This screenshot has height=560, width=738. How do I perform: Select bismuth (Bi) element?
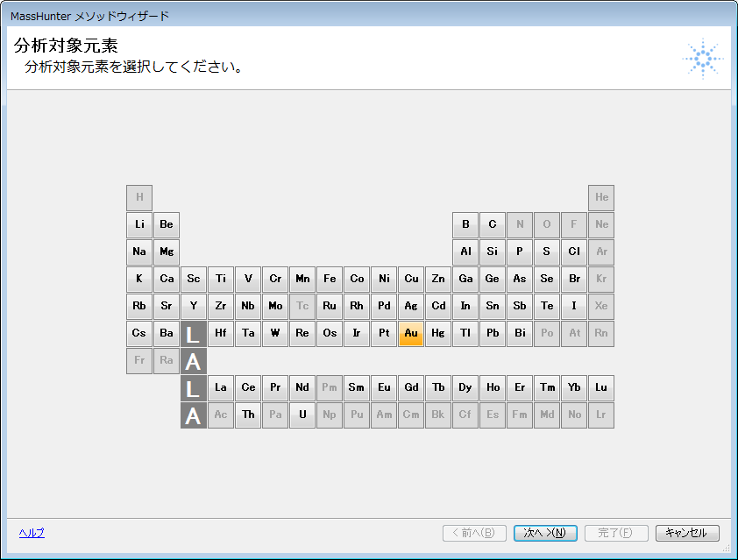520,334
